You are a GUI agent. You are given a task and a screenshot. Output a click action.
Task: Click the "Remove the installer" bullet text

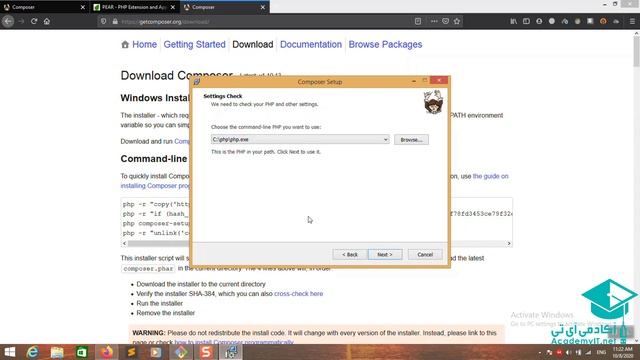pos(165,313)
